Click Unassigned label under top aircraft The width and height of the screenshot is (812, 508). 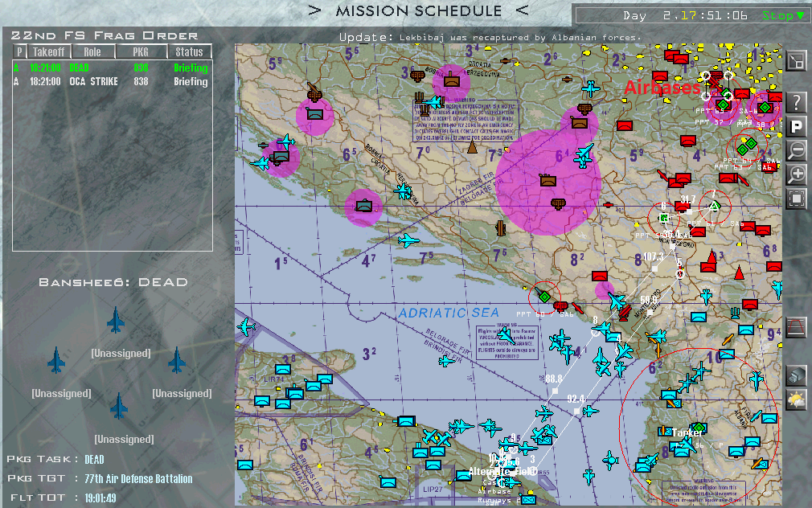[x=121, y=353]
